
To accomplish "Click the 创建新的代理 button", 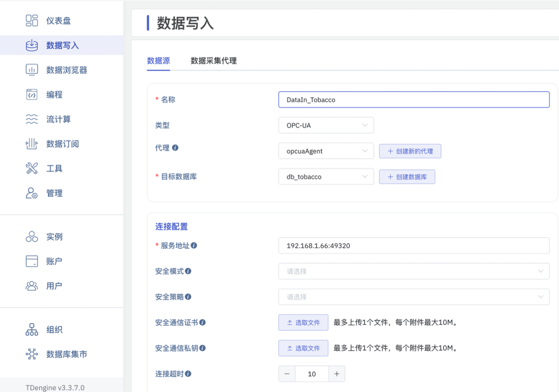I will tap(410, 151).
